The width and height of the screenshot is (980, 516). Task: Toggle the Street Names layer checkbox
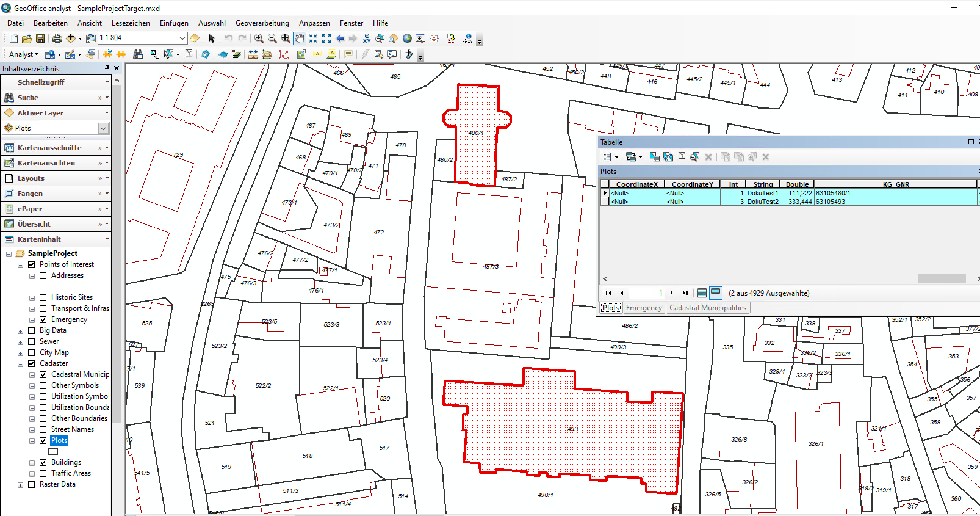(43, 430)
